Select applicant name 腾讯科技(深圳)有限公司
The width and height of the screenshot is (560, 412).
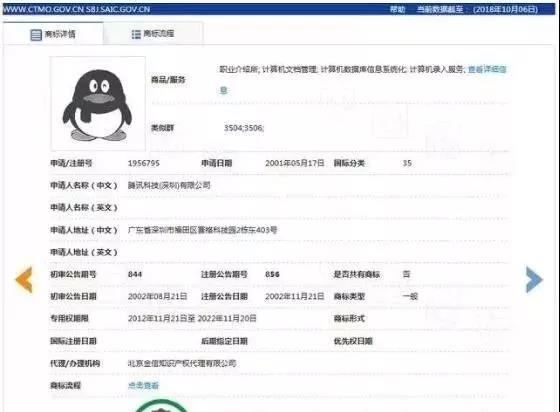click(169, 185)
